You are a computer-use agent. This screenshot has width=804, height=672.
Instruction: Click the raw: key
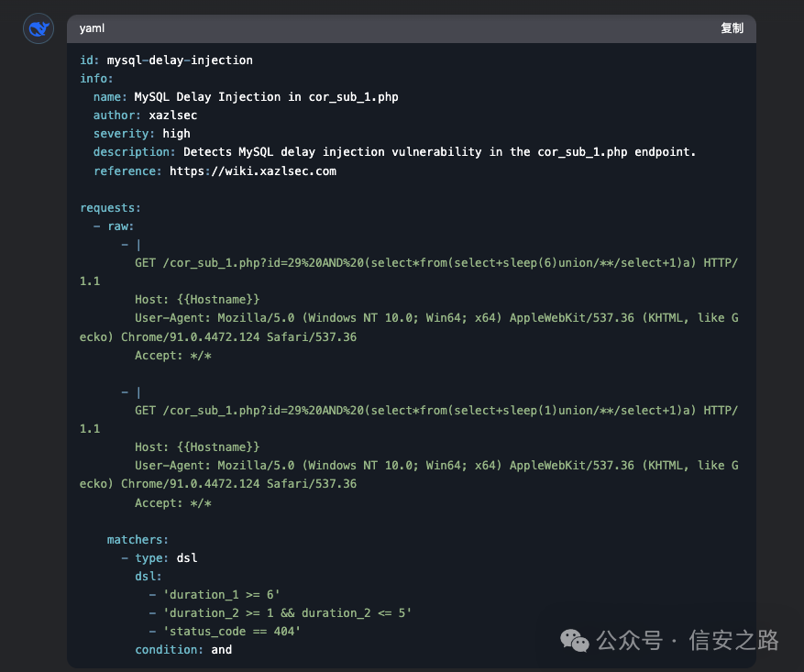(120, 226)
